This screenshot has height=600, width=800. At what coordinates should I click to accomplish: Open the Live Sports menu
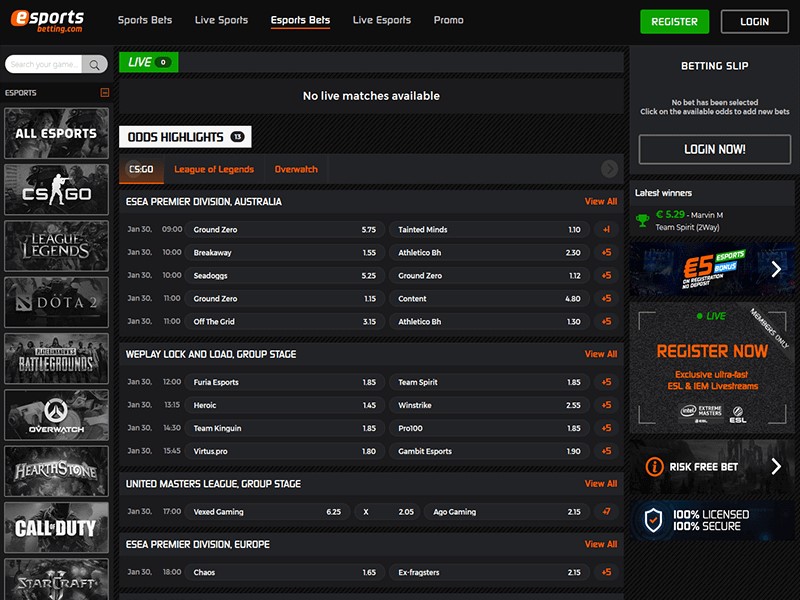[221, 20]
